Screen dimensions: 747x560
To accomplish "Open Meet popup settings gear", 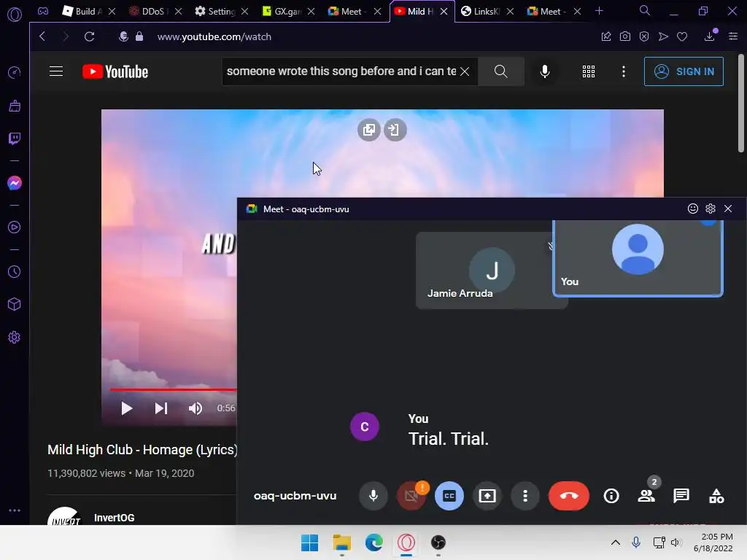I will pyautogui.click(x=711, y=209).
